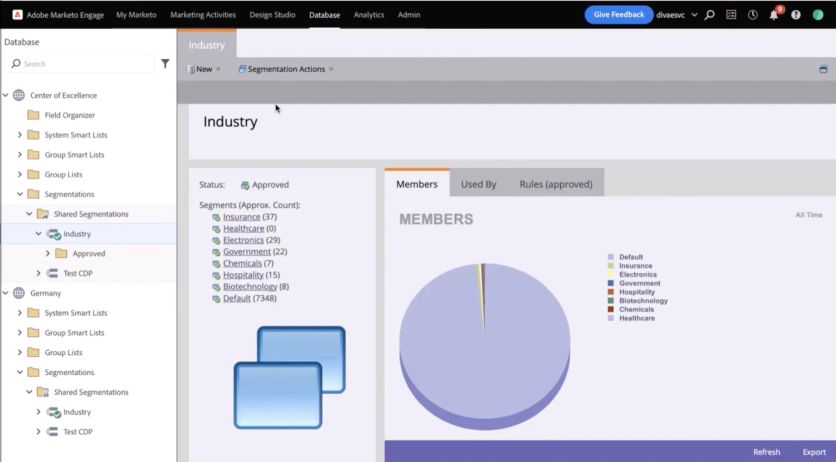The image size is (836, 462).
Task: Open the user profile avatar
Action: [818, 15]
